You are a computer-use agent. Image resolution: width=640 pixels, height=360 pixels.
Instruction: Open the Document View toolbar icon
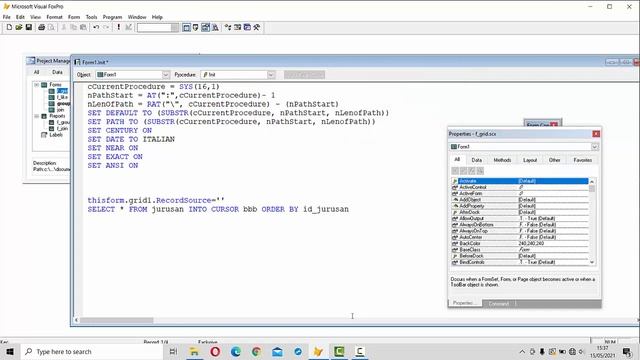point(215,27)
